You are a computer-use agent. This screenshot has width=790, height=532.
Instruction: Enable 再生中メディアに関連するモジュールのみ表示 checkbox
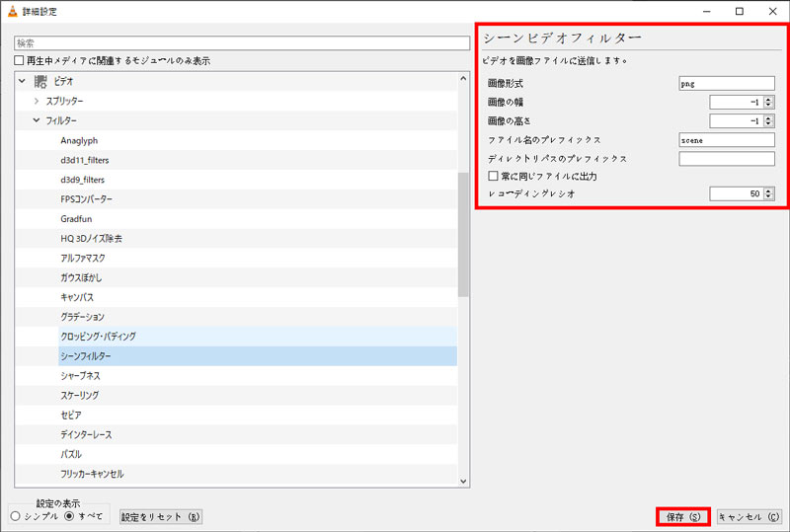[x=20, y=61]
